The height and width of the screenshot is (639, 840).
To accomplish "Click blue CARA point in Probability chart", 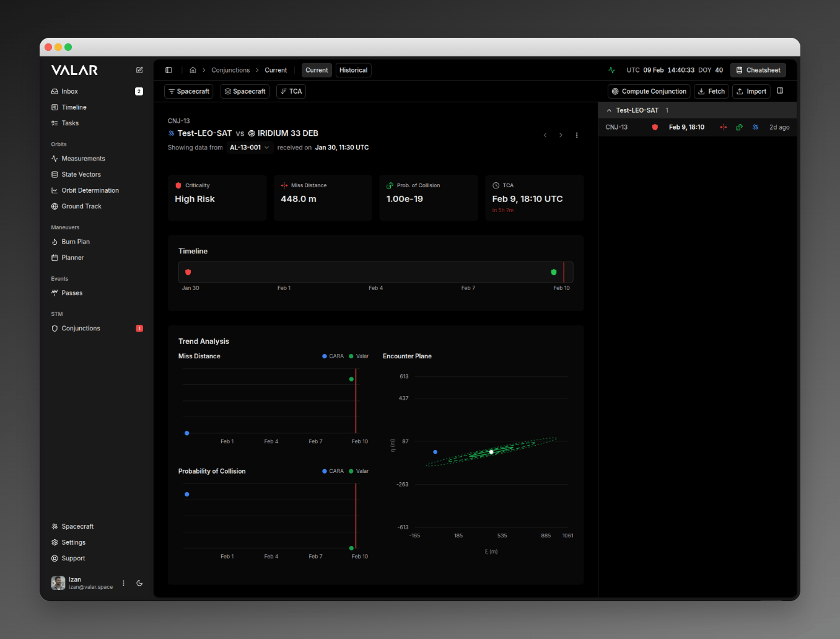I will pyautogui.click(x=187, y=495).
